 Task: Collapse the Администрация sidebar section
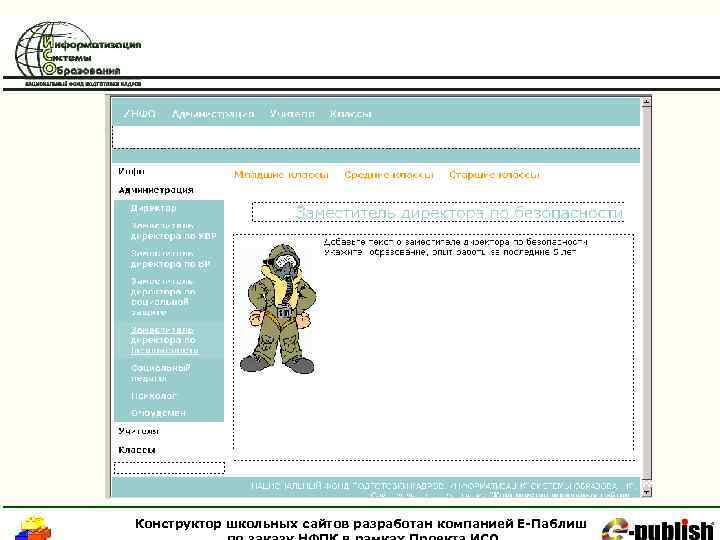point(156,190)
